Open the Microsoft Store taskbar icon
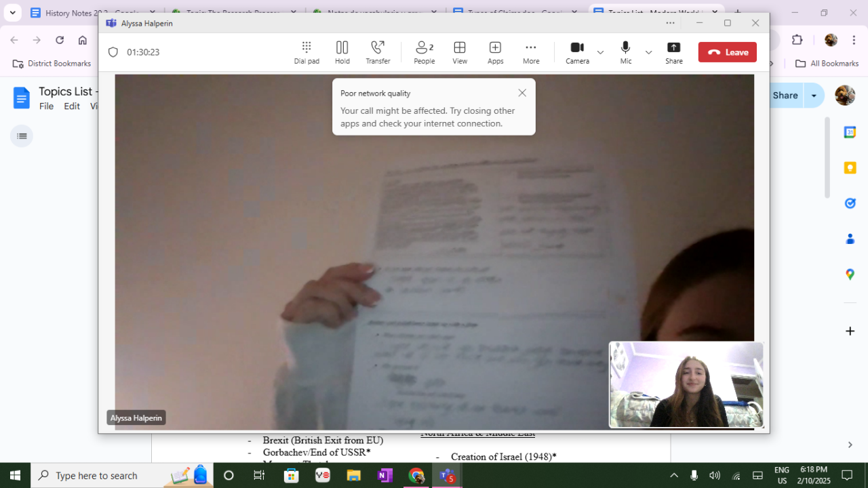868x488 pixels. (291, 475)
